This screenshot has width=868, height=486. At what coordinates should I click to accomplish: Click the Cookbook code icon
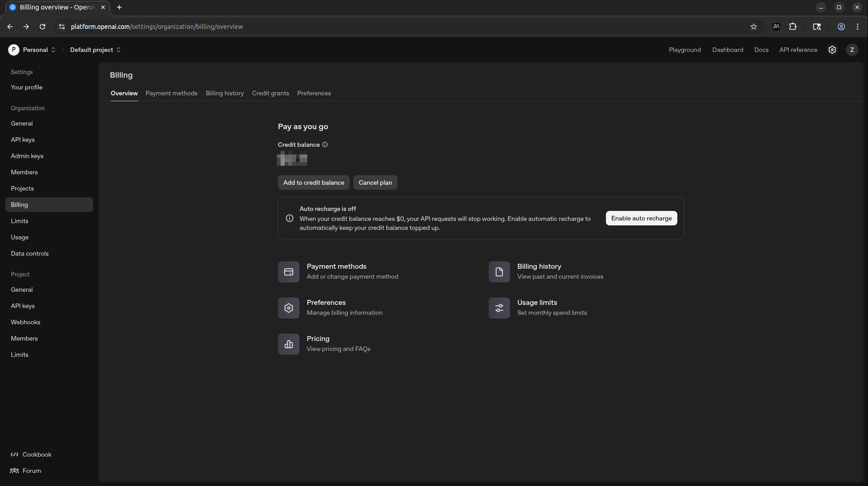point(14,454)
